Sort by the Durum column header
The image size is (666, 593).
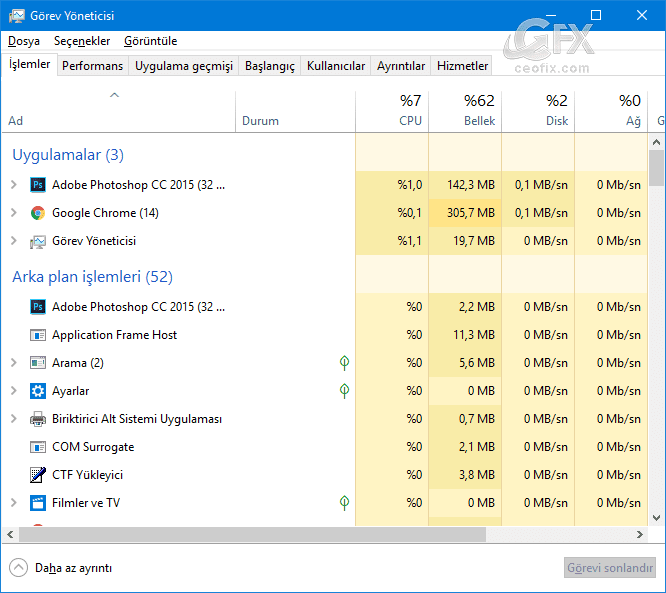click(x=295, y=111)
